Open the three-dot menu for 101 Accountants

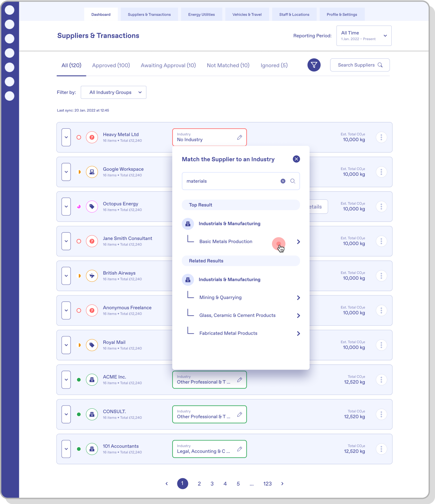pos(381,449)
